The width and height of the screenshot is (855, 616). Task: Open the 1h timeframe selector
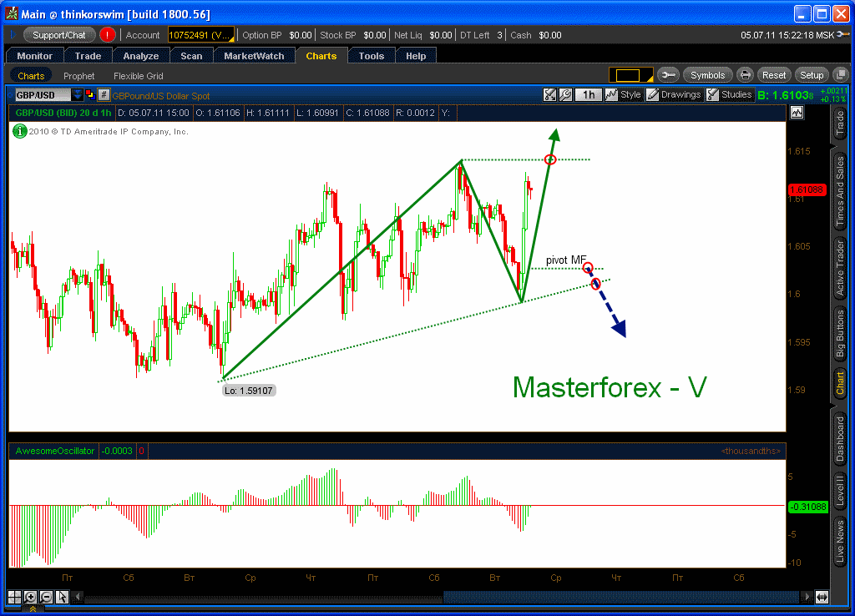click(x=589, y=95)
